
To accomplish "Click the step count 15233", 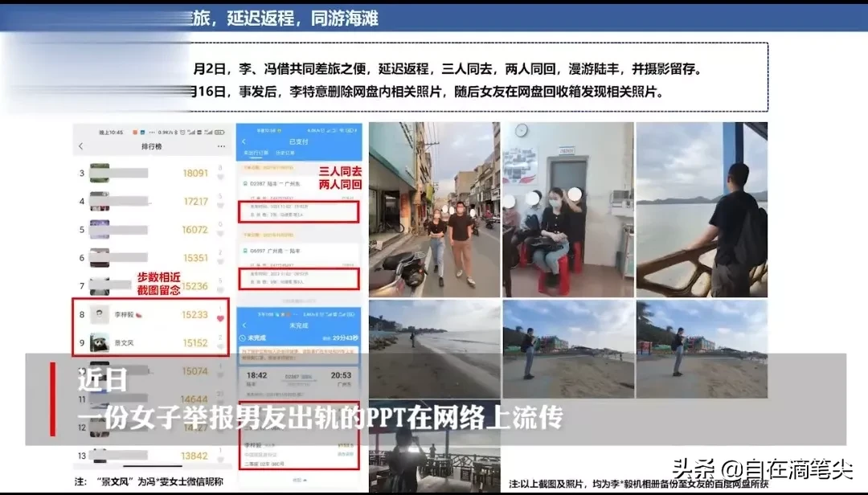I will click(x=194, y=314).
